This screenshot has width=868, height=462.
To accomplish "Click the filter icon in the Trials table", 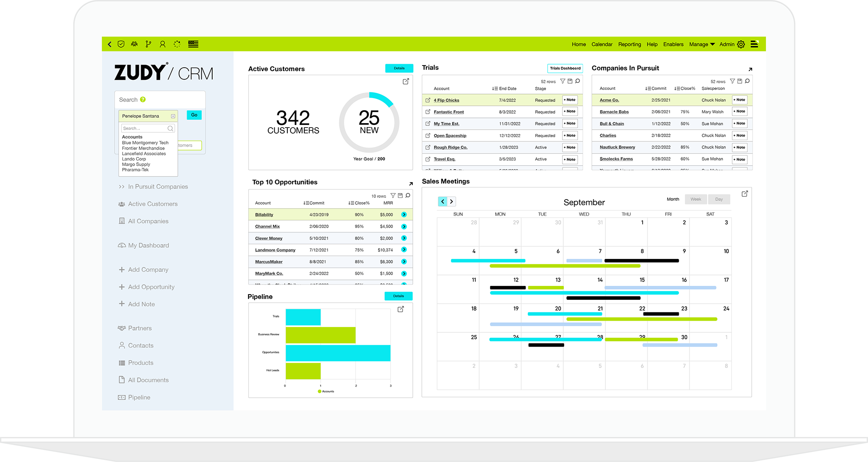I will (x=562, y=81).
